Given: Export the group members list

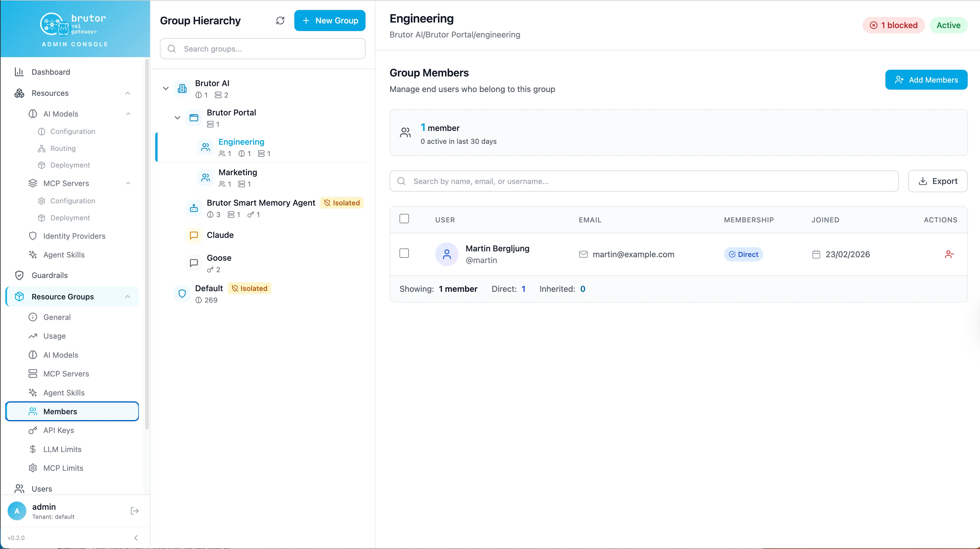Looking at the screenshot, I should coord(938,181).
